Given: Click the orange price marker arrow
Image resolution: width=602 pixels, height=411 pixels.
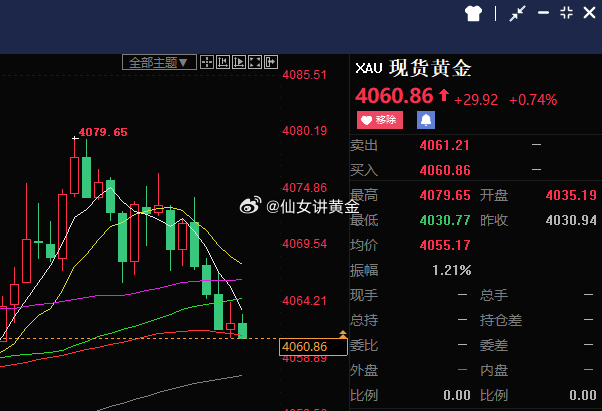Looking at the screenshot, I should 343,334.
